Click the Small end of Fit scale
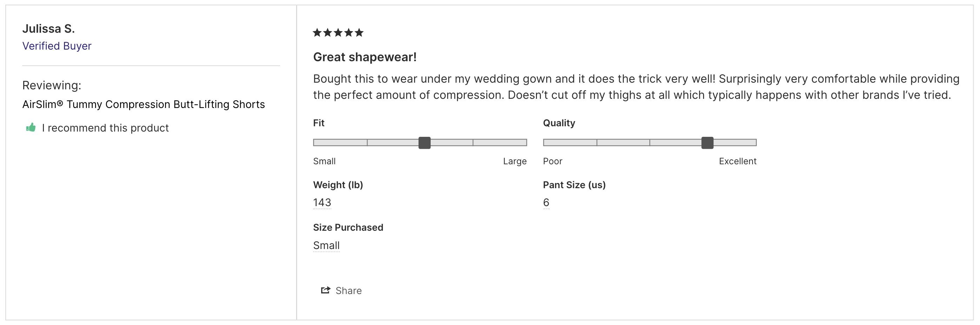 point(324,161)
